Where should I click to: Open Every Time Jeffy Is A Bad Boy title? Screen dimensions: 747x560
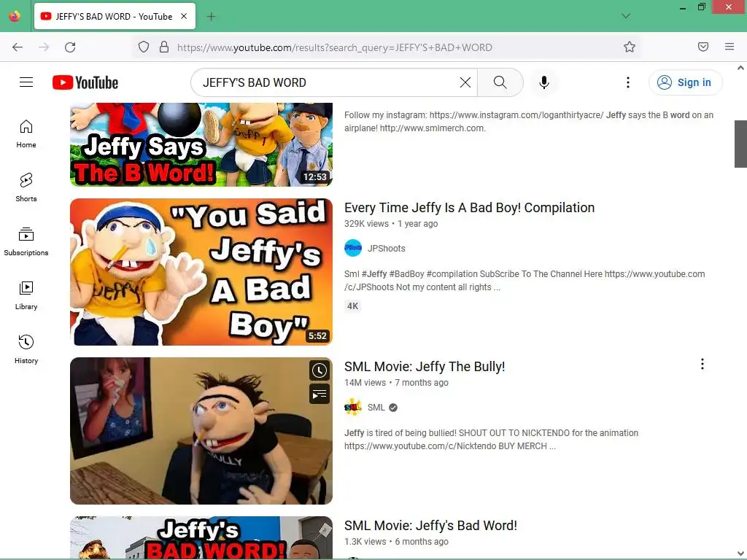[469, 208]
